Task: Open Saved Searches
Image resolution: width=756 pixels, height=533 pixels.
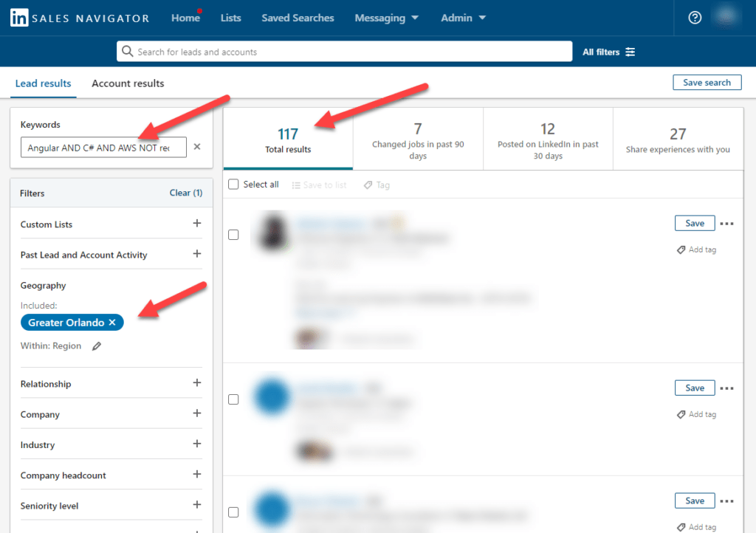Action: click(x=298, y=18)
